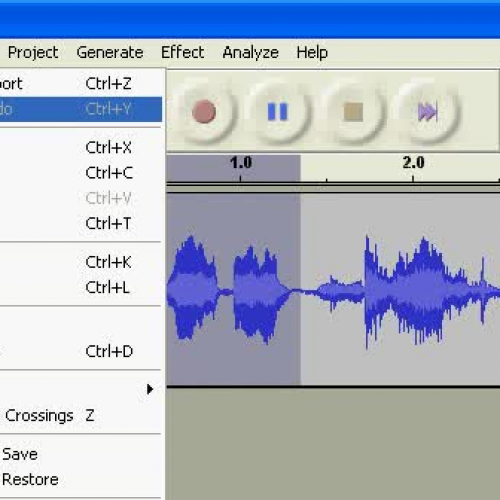Open the Effect menu

coord(182,53)
